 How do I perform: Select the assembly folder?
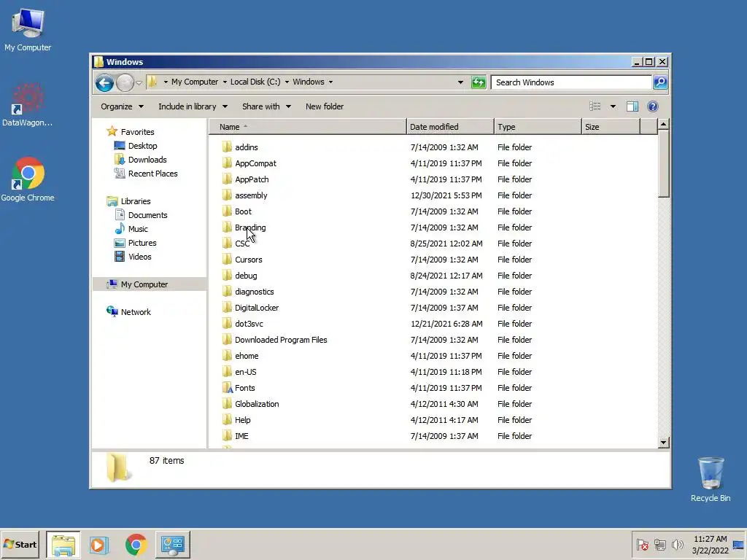(x=251, y=195)
